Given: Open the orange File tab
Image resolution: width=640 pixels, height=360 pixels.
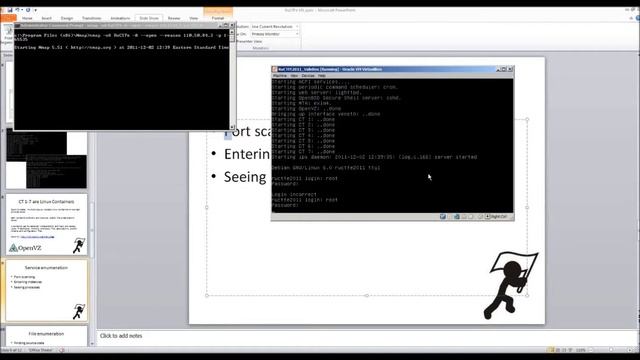Looking at the screenshot, I should 8,18.
